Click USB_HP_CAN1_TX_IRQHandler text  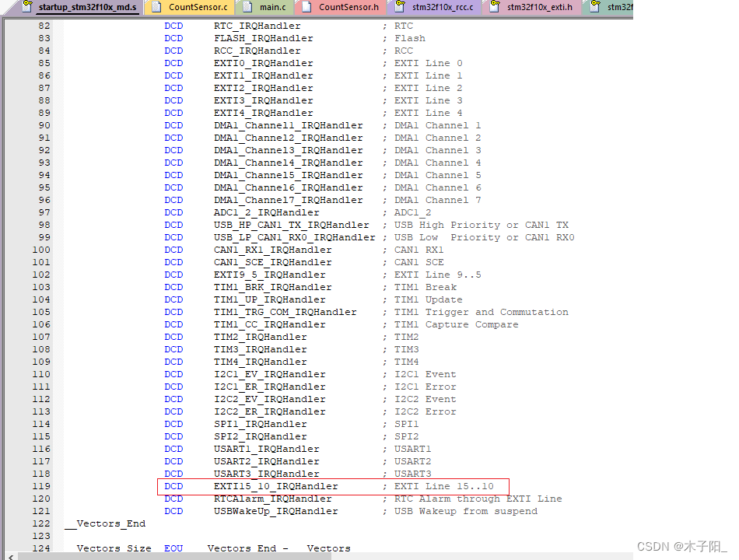click(x=291, y=226)
